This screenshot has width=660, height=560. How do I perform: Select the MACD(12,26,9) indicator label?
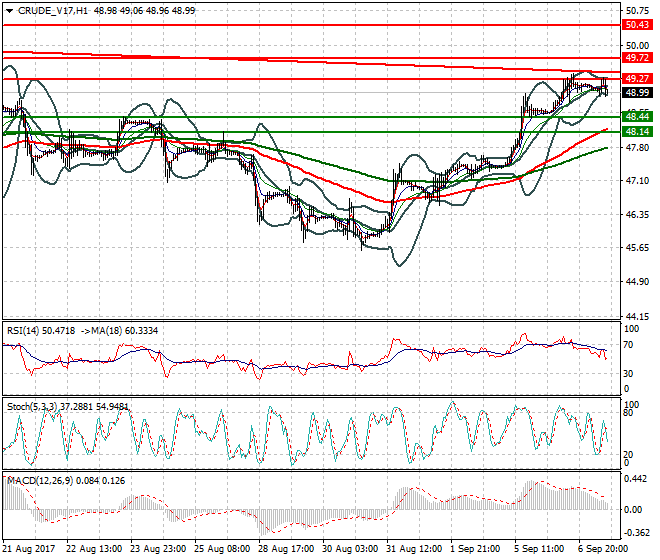(40, 481)
